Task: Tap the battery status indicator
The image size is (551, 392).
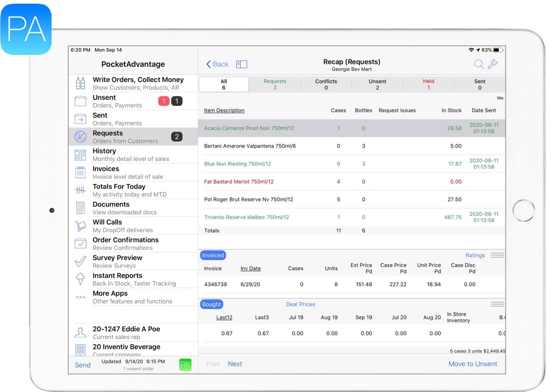Action: (x=498, y=50)
